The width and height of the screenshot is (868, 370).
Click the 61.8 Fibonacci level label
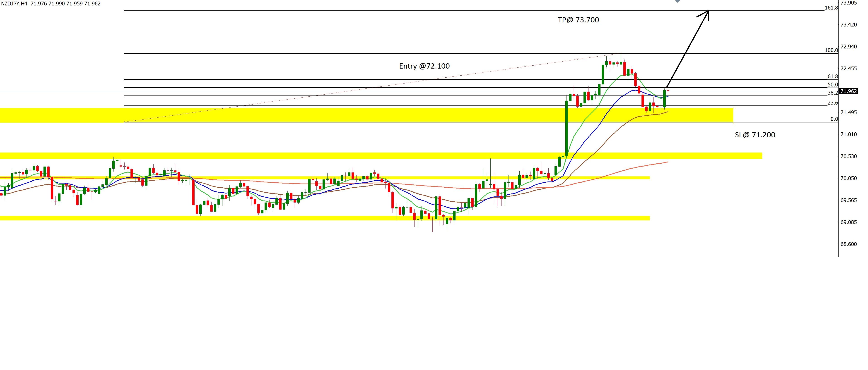click(833, 77)
